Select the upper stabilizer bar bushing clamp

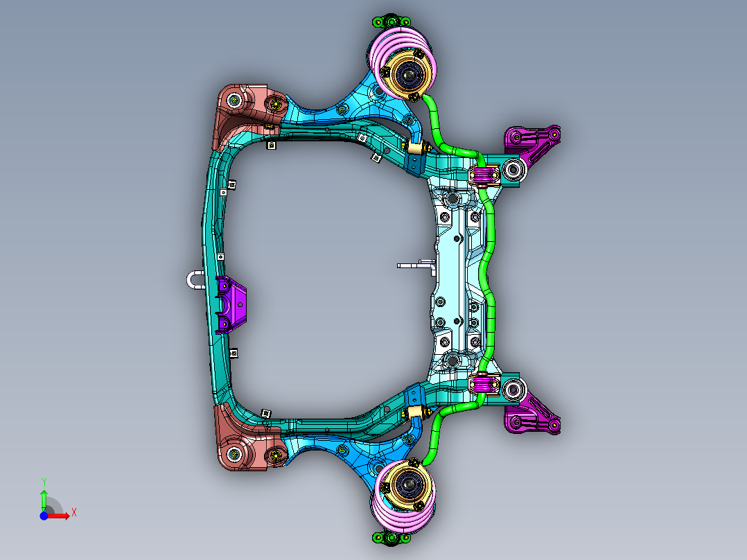(484, 176)
